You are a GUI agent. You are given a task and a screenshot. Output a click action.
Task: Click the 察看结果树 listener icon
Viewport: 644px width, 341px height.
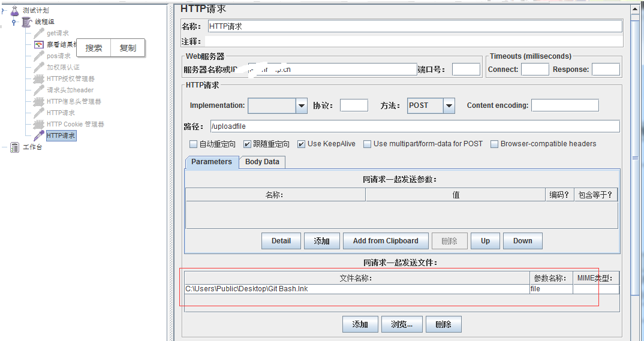tap(39, 44)
